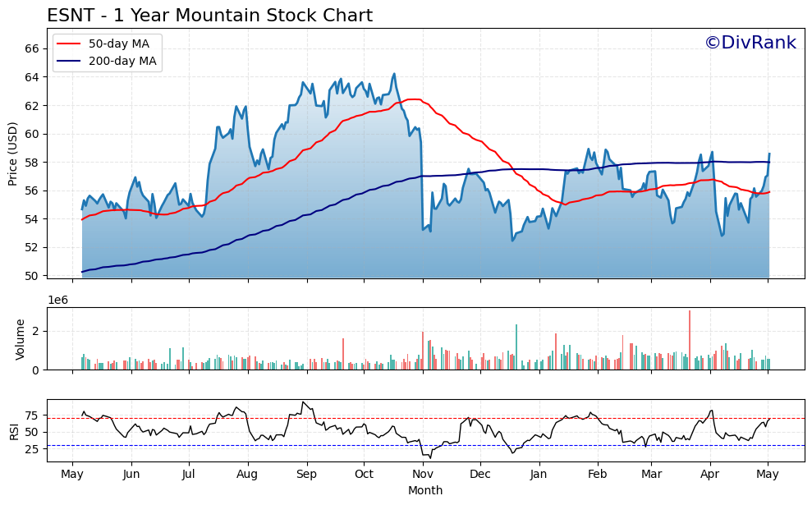Select the "RSI" axis label
Screen dimensions: 812x505
pos(14,431)
